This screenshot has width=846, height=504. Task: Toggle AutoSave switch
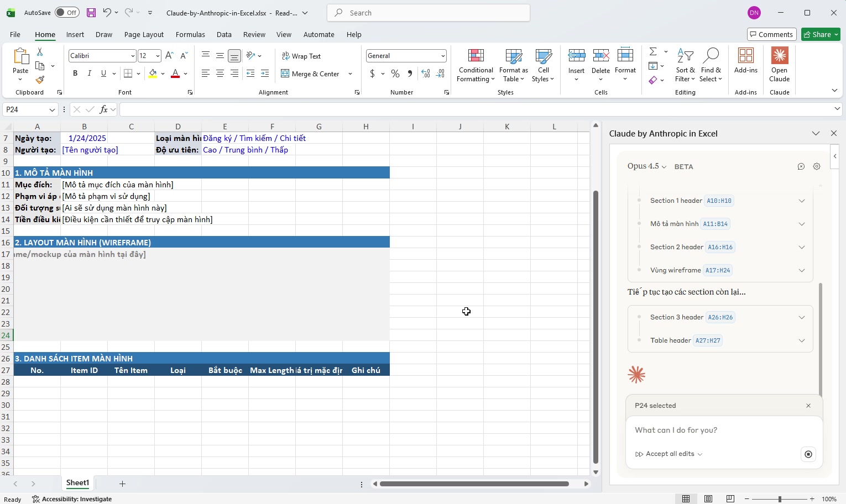pyautogui.click(x=67, y=13)
